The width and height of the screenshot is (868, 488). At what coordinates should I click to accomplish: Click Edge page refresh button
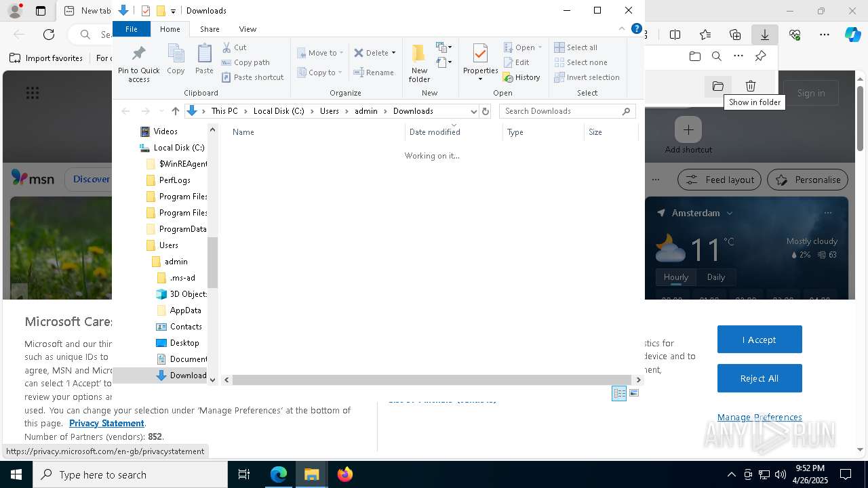pos(49,35)
